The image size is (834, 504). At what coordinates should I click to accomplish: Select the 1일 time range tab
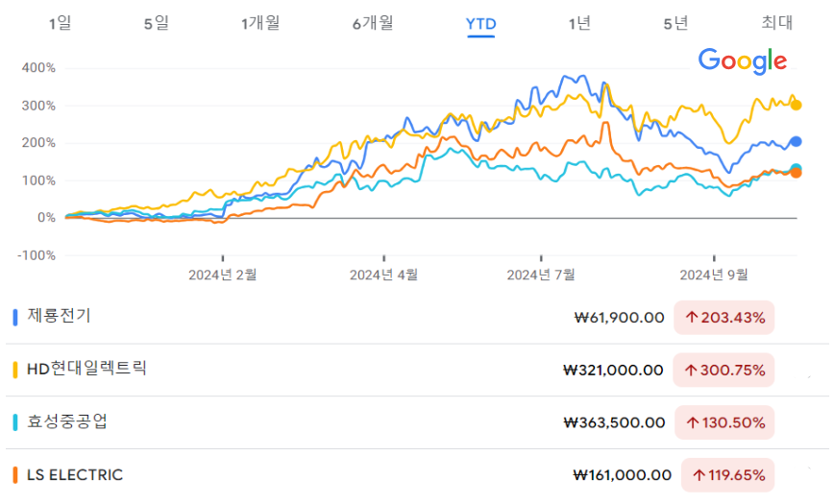coord(61,23)
